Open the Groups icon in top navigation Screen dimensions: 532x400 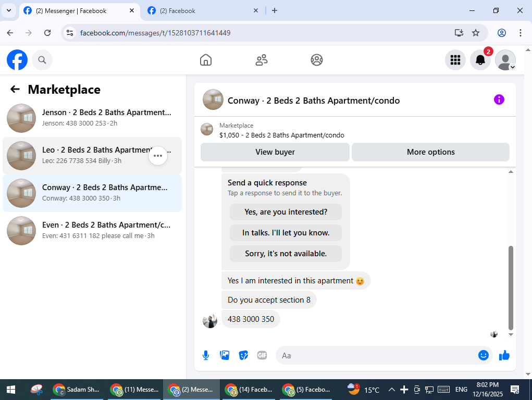317,60
